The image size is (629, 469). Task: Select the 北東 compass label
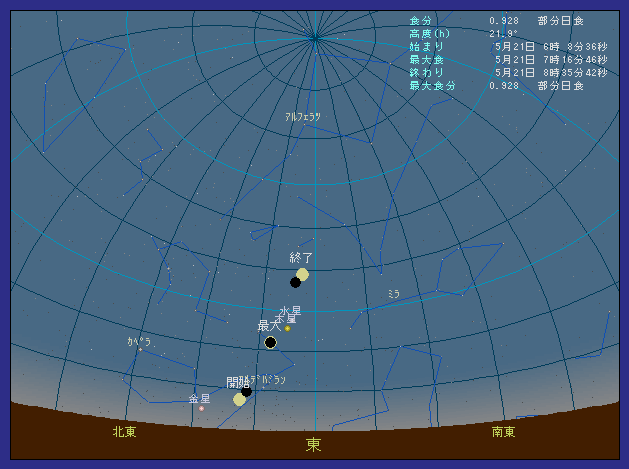coord(124,432)
